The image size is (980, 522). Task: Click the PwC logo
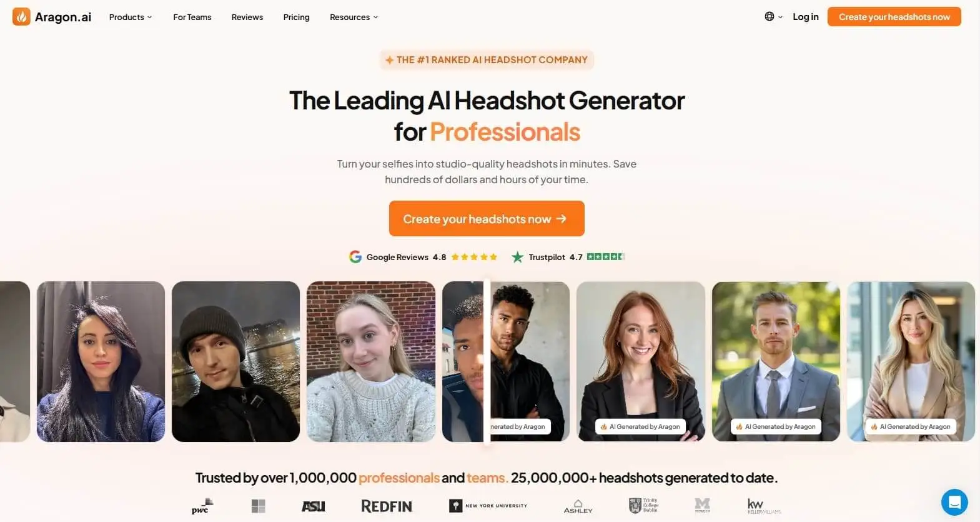coord(202,506)
